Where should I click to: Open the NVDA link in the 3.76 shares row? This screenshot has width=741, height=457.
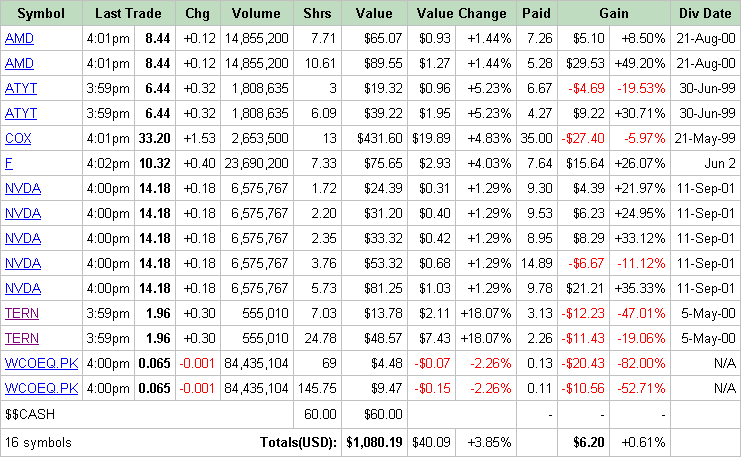coord(23,264)
